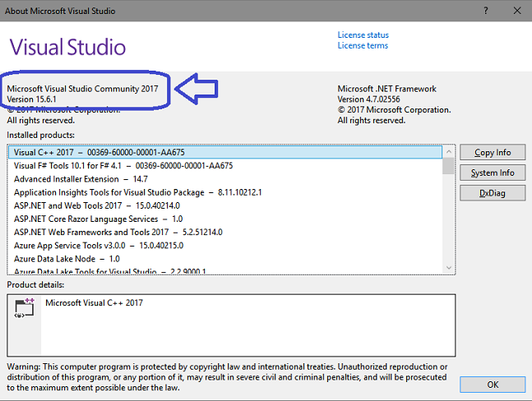Select ASP.NET Web Frameworks and Tools 2017
The image size is (532, 401).
point(225,233)
